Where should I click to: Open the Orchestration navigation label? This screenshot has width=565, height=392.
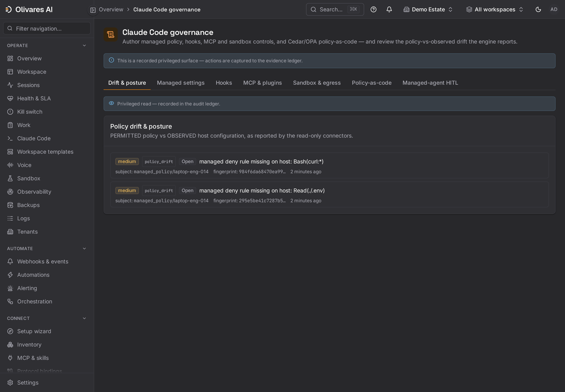tap(35, 301)
